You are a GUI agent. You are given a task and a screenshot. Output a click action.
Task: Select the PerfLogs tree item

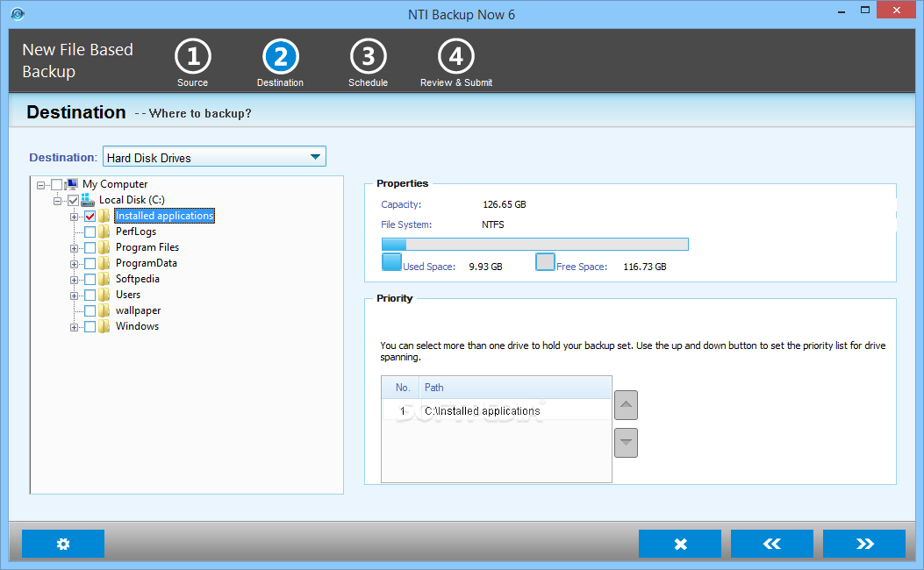click(x=136, y=232)
